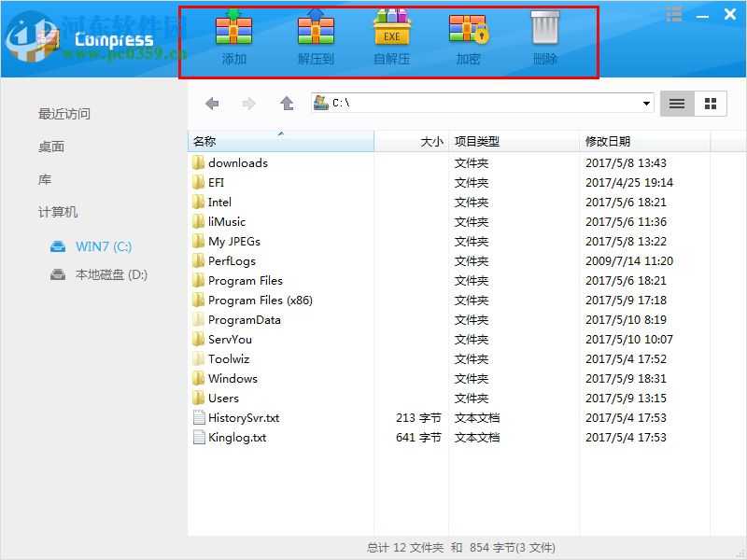Select 最近访问 in the sidebar
Image resolution: width=747 pixels, height=560 pixels.
58,113
